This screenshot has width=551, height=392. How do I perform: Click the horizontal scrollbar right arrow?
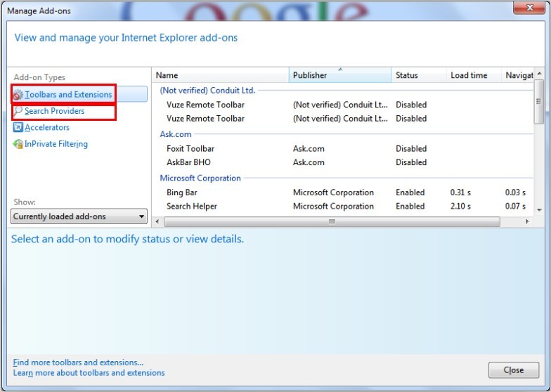527,221
